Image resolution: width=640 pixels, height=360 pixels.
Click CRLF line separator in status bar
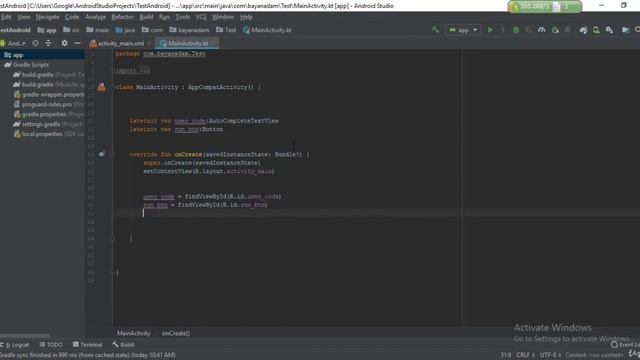click(x=525, y=355)
